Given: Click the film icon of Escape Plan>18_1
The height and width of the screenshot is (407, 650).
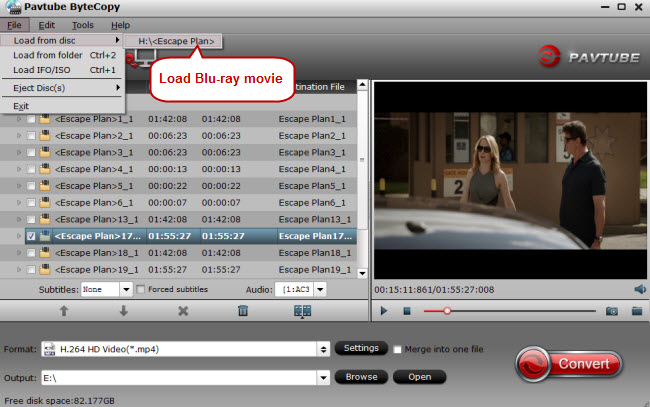Looking at the screenshot, I should (45, 253).
